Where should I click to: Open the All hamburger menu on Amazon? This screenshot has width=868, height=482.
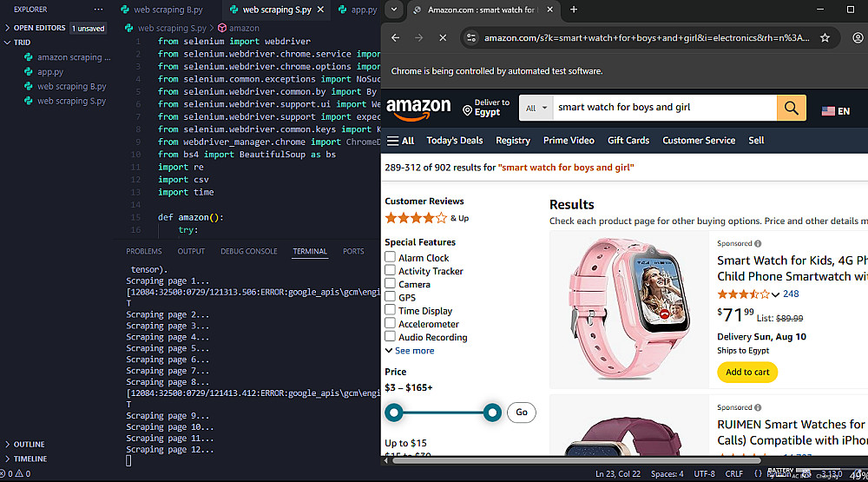coord(400,141)
